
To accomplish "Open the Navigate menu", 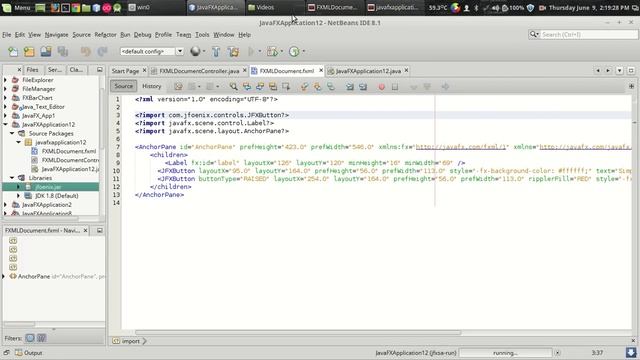I will click(x=56, y=35).
